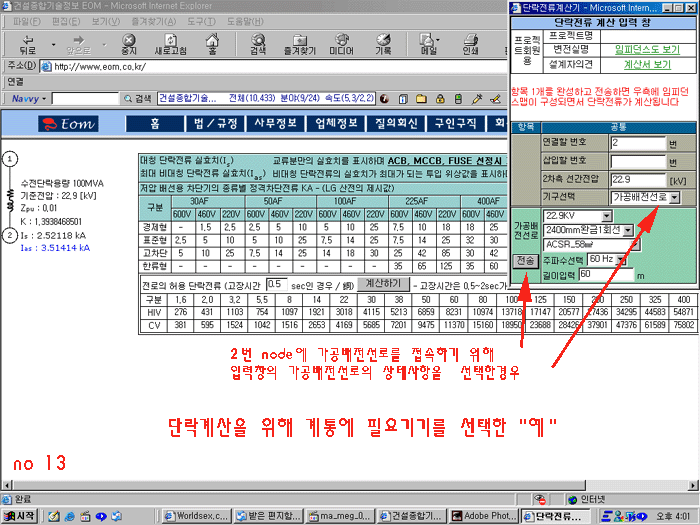The width and height of the screenshot is (700, 525).
Task: Click the page icon in the address bar
Action: (x=46, y=67)
